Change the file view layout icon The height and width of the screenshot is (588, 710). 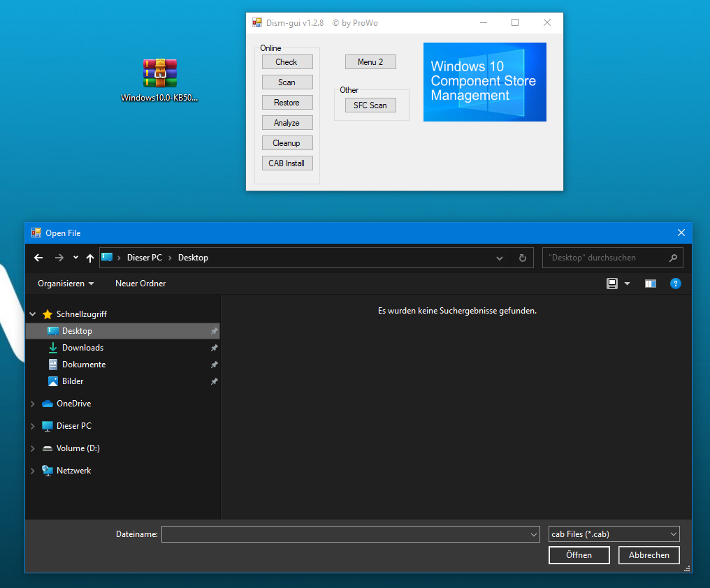[x=612, y=284]
